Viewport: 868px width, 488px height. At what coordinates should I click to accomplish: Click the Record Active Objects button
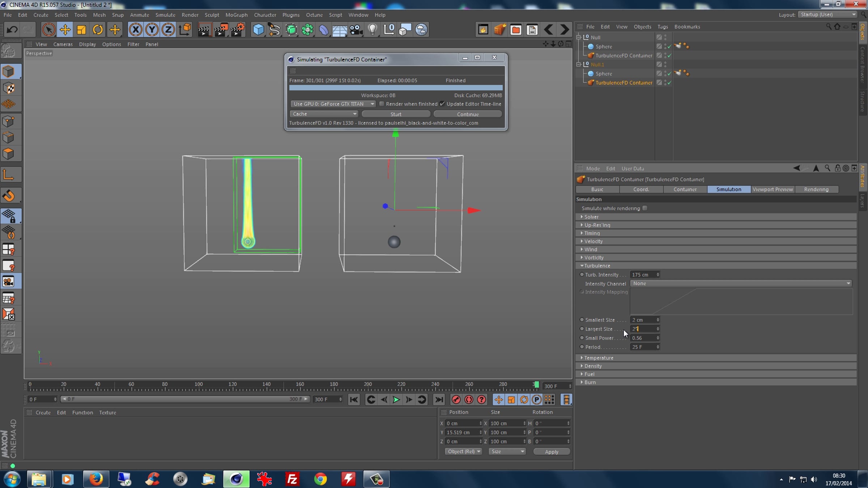point(456,399)
